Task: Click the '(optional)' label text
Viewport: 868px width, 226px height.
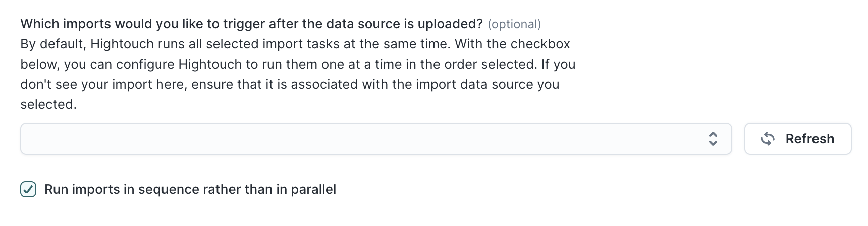Action: [514, 24]
